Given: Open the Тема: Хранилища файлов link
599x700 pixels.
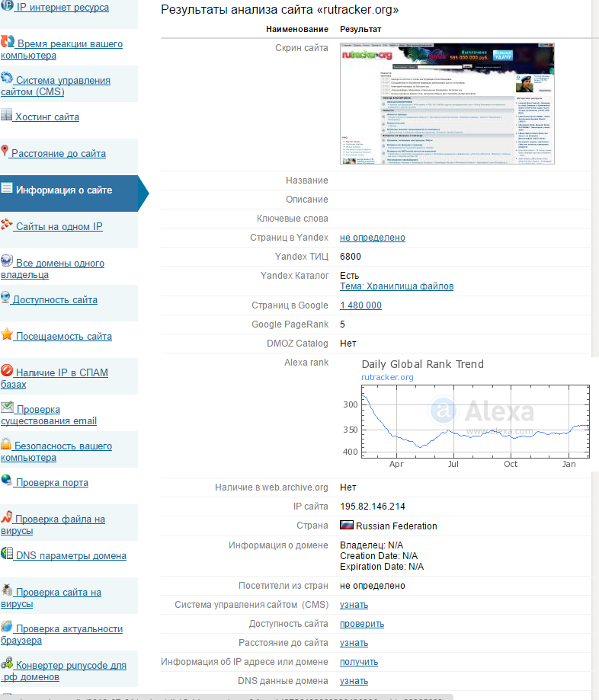Looking at the screenshot, I should [396, 286].
